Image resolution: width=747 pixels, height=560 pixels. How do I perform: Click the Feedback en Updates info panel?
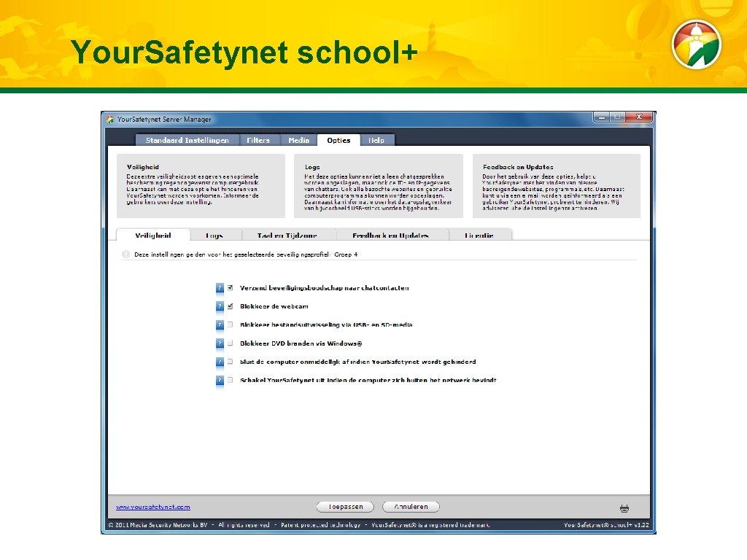[557, 186]
